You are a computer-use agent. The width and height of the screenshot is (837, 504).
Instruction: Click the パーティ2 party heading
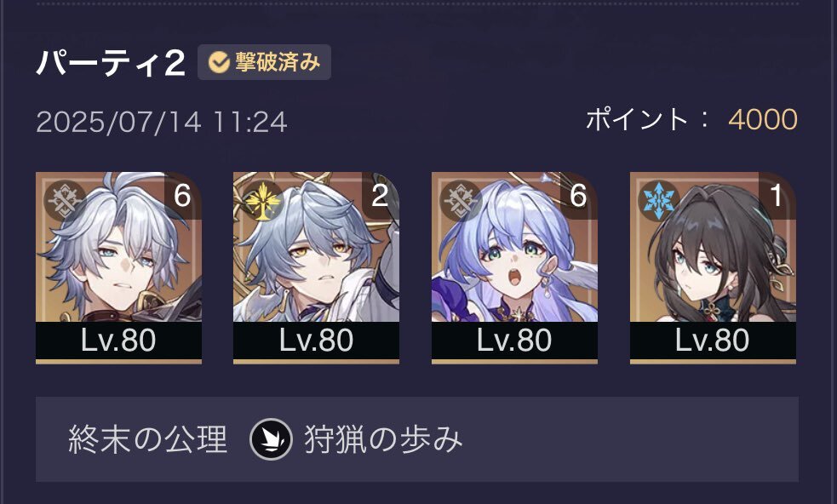[x=111, y=63]
